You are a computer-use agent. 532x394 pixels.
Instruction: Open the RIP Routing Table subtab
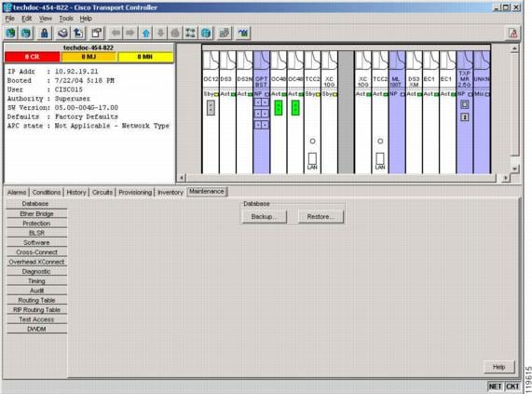[36, 310]
